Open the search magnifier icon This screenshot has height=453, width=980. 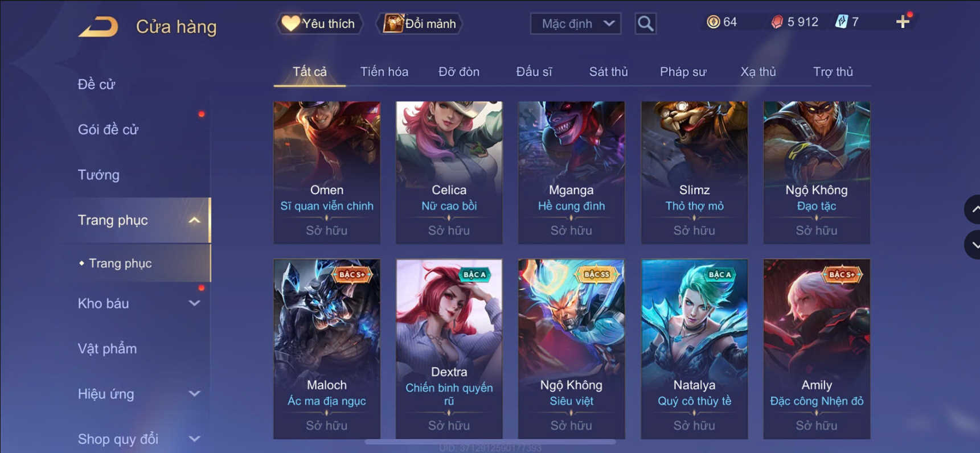click(645, 24)
